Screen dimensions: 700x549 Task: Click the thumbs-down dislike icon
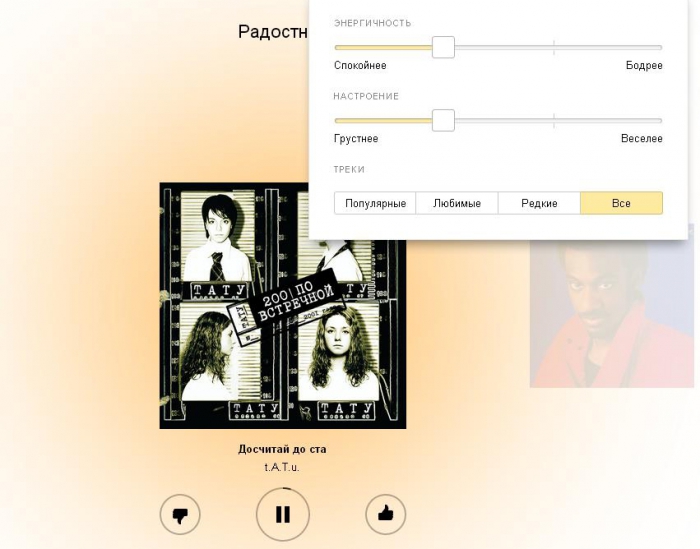pos(180,515)
